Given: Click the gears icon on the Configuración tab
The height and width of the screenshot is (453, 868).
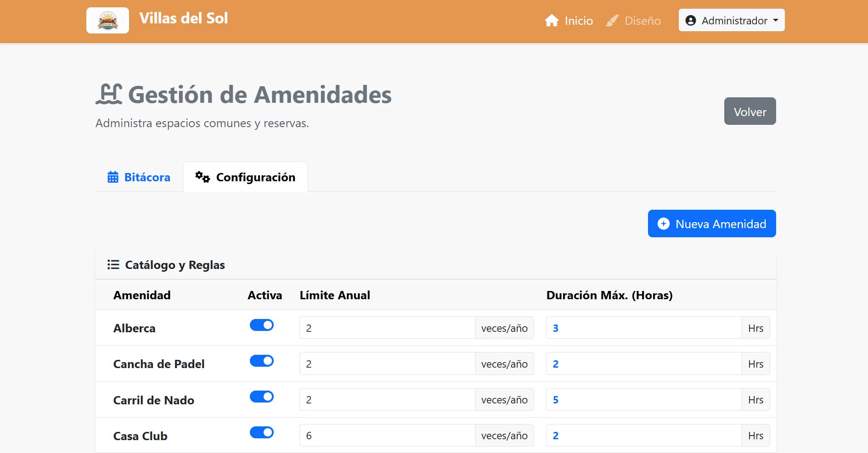Looking at the screenshot, I should click(x=203, y=177).
